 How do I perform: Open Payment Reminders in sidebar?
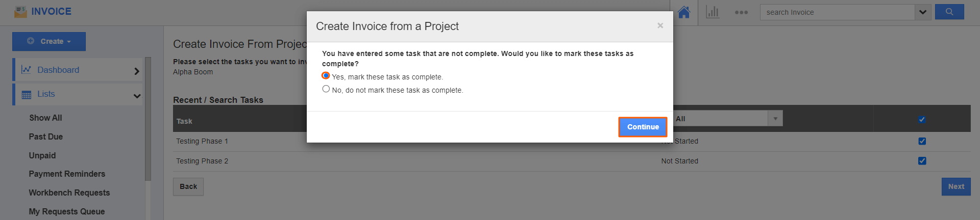coord(67,174)
